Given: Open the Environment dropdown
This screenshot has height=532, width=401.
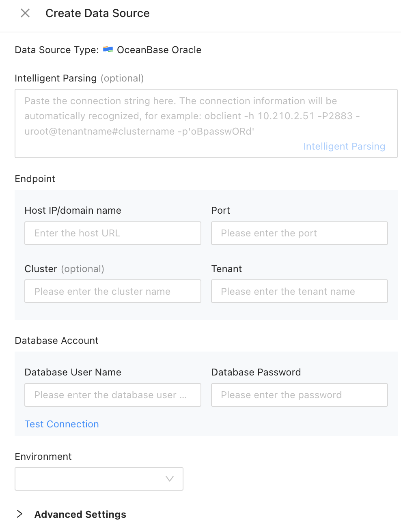Looking at the screenshot, I should coord(99,479).
